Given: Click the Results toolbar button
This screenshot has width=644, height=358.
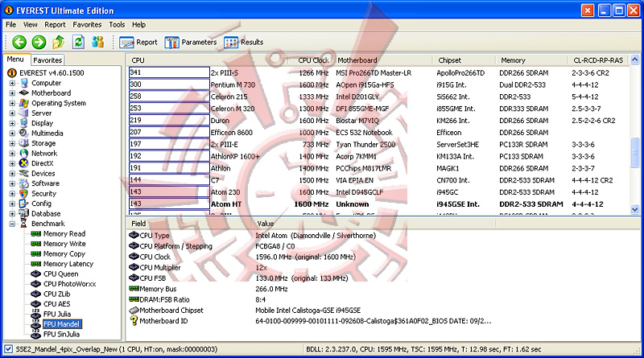Looking at the screenshot, I should point(244,43).
